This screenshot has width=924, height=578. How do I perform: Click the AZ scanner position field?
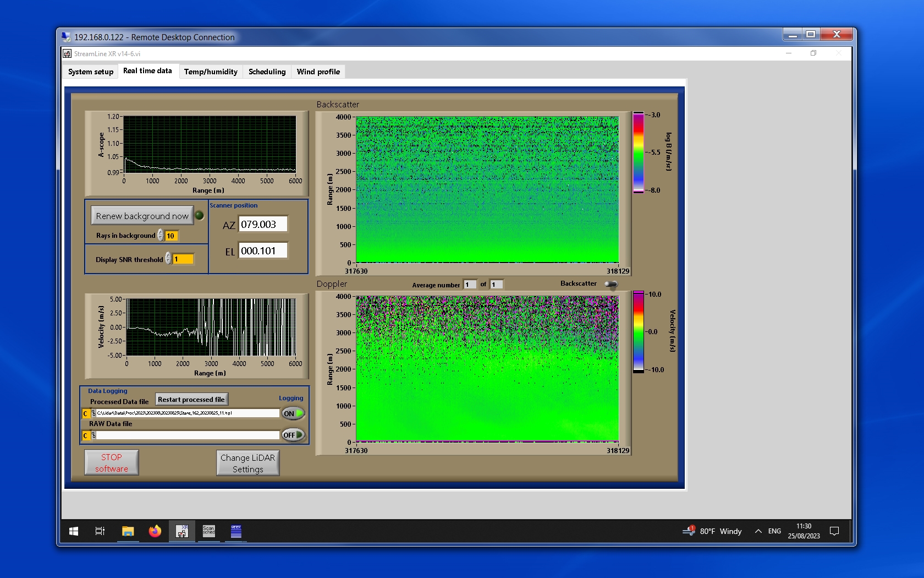[x=263, y=225]
